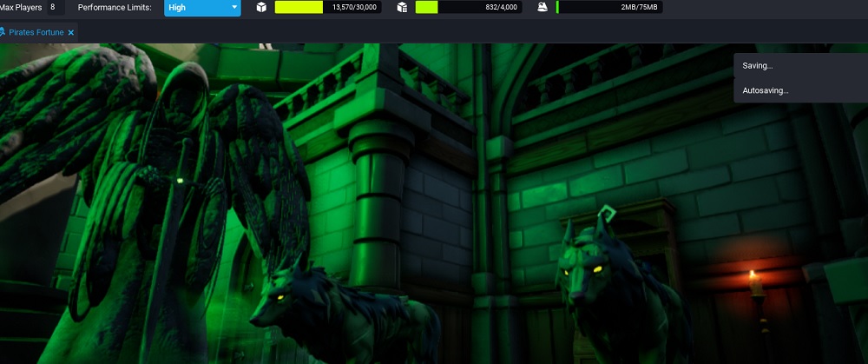This screenshot has width=868, height=364.
Task: Click the storage icon beside 2MB/75MB
Action: [x=542, y=7]
